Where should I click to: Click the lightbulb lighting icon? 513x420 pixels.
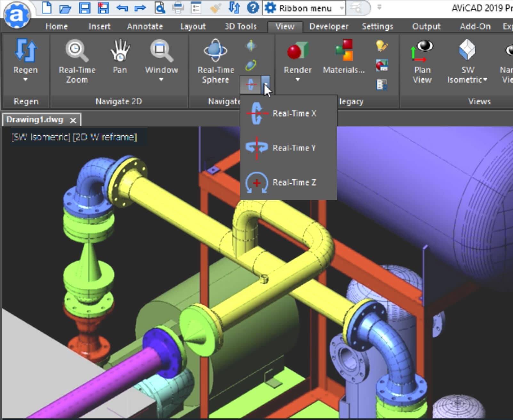click(x=382, y=46)
